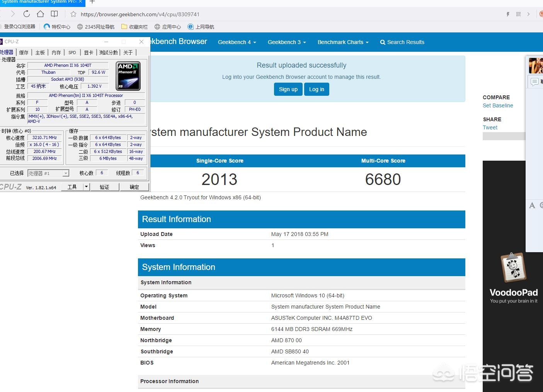Click the lightning speed-mode icon in the address bar
543x392 pixels.
click(508, 14)
